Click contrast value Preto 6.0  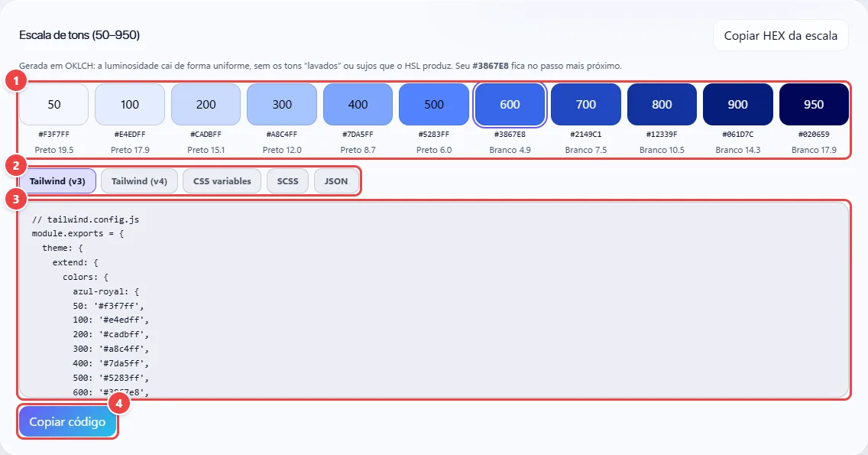(x=434, y=150)
